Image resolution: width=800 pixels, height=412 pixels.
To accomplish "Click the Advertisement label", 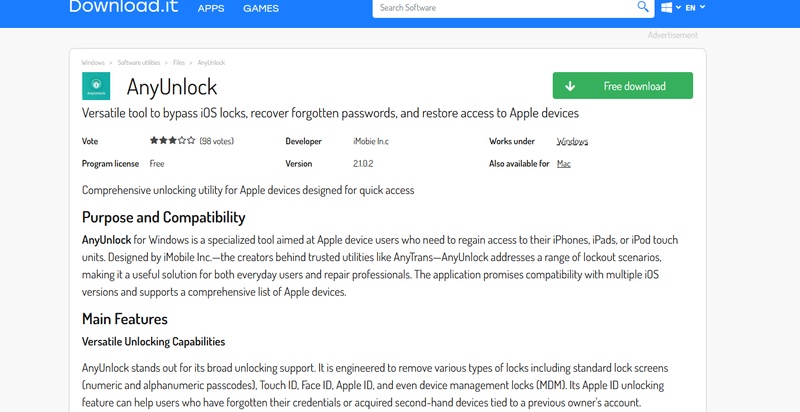I will (672, 35).
